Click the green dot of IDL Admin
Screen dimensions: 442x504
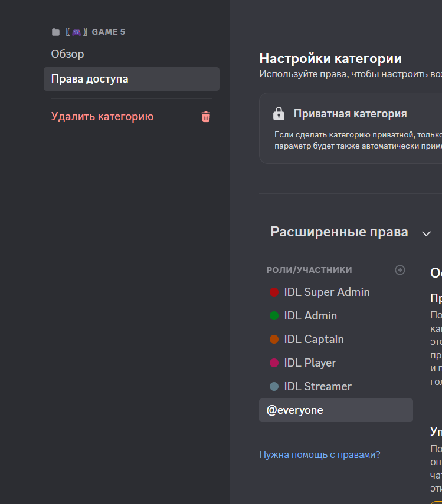pyautogui.click(x=274, y=316)
